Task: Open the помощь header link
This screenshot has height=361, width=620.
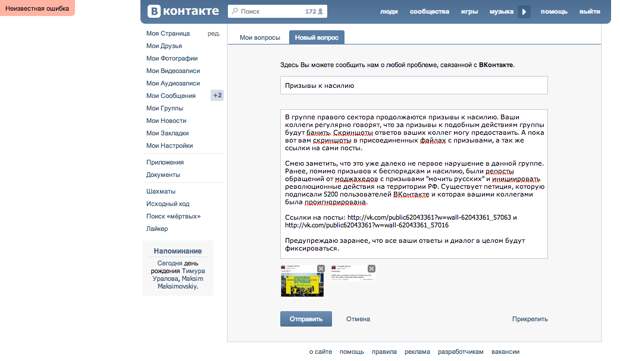Action: pos(554,11)
